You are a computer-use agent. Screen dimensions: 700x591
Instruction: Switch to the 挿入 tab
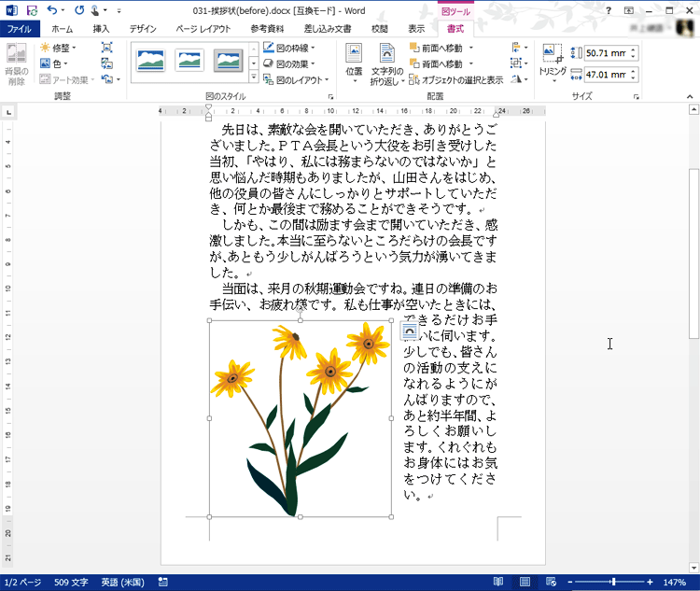(101, 29)
